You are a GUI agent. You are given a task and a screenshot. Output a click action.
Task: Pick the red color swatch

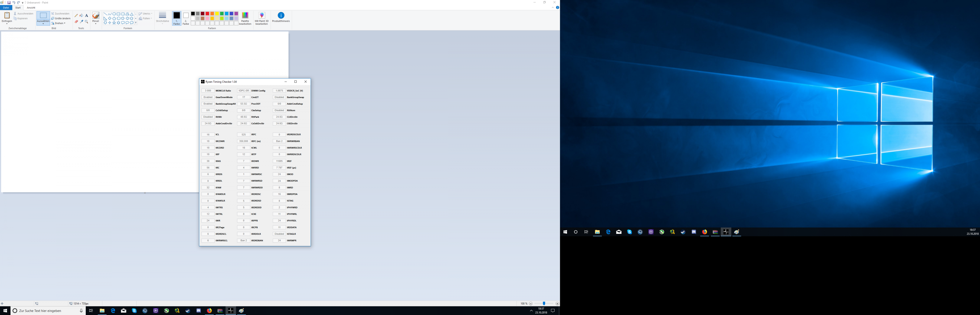click(x=207, y=14)
